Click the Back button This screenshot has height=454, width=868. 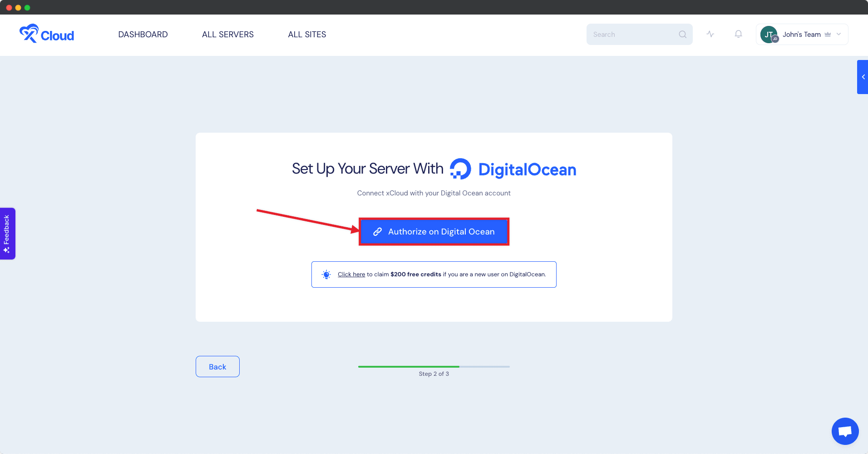[217, 367]
